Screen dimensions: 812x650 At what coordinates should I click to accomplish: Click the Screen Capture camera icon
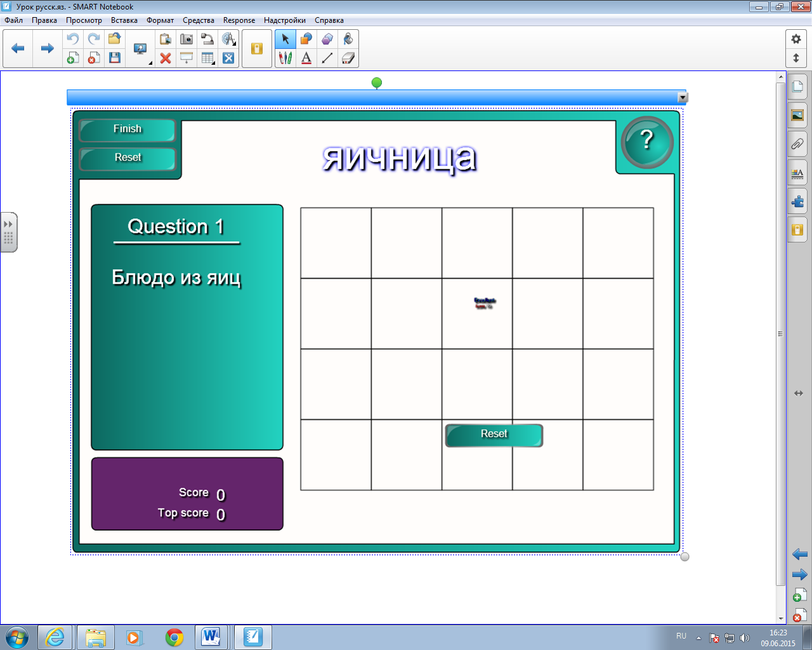click(x=187, y=39)
